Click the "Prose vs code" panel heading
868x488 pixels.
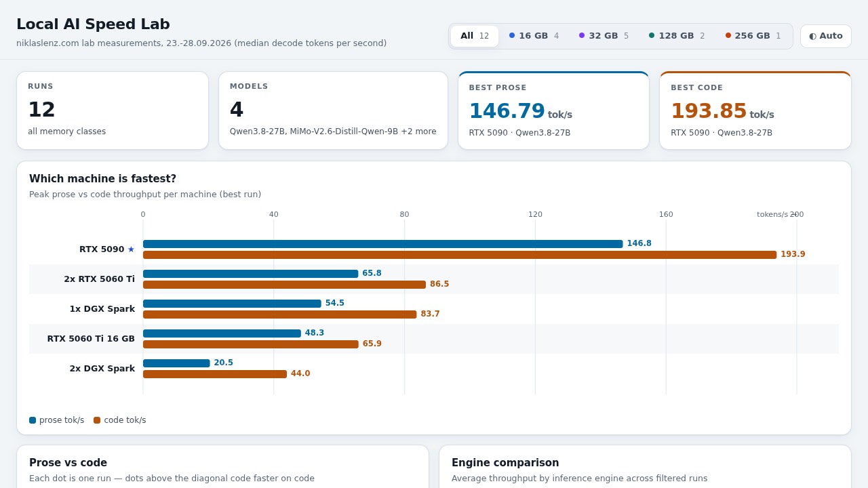click(x=68, y=463)
